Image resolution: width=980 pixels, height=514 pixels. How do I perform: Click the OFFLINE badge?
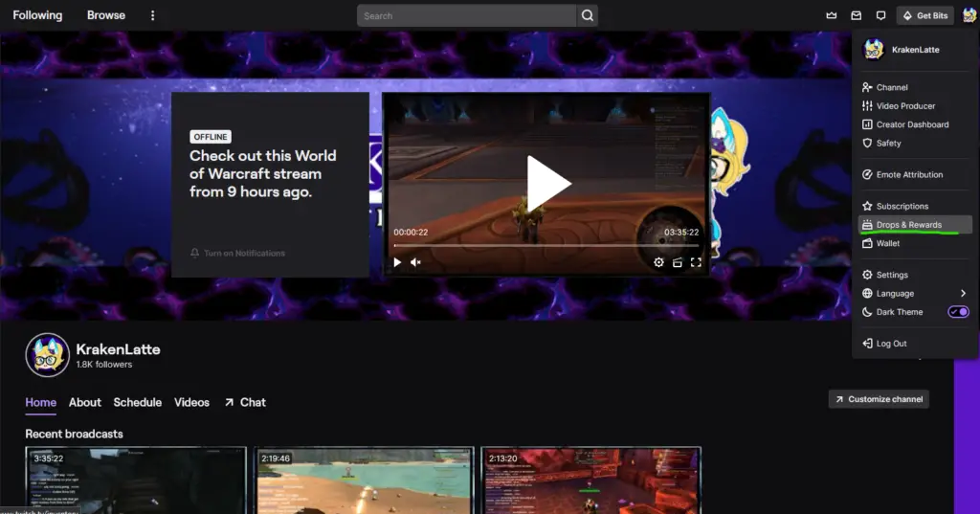click(211, 137)
